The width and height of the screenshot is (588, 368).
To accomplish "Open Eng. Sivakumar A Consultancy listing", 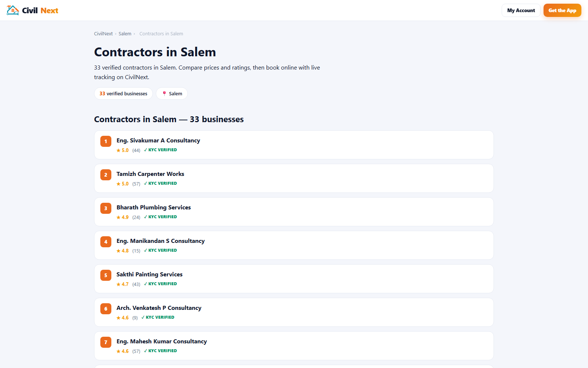I will coord(294,145).
